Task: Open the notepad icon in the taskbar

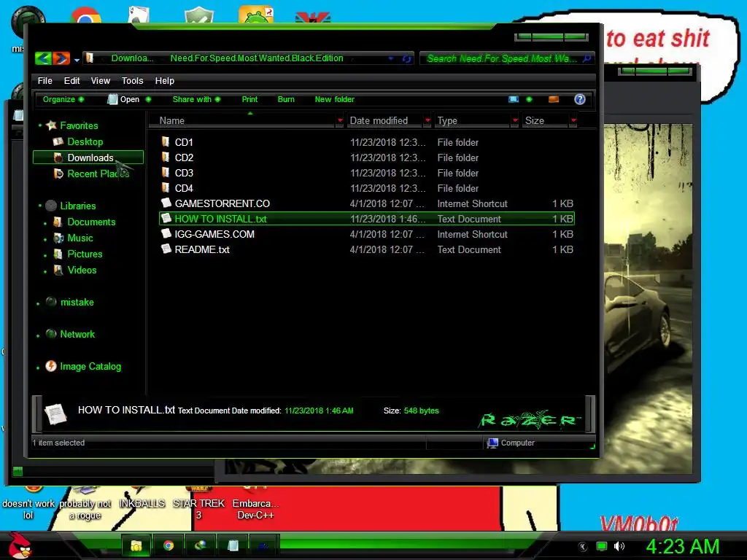Action: [233, 545]
